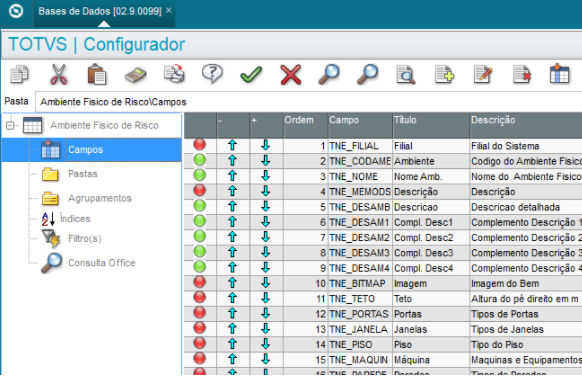
Task: Click the green status dot for TNE_DESAM1
Action: point(200,221)
